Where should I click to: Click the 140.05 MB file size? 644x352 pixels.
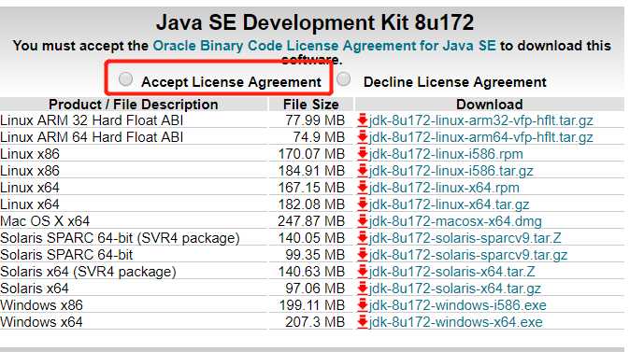click(x=311, y=238)
